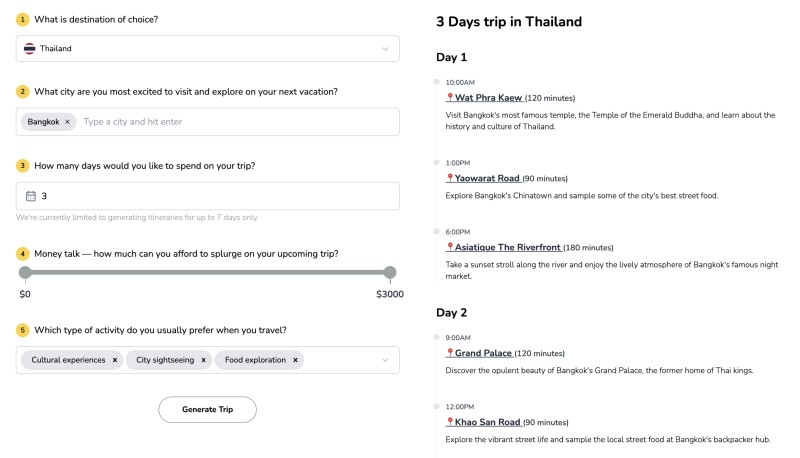The width and height of the screenshot is (800, 458).
Task: Expand the activity type dropdown chevron
Action: point(385,360)
